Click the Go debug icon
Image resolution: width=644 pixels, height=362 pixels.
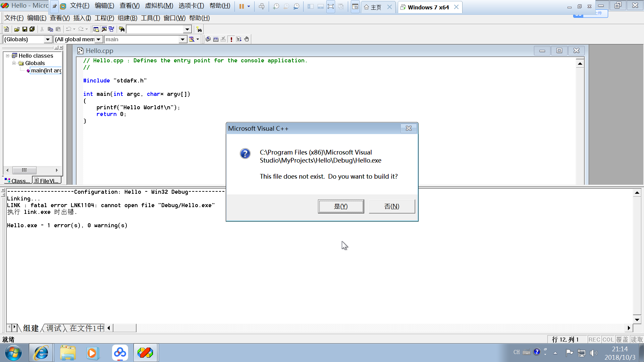[x=239, y=39]
